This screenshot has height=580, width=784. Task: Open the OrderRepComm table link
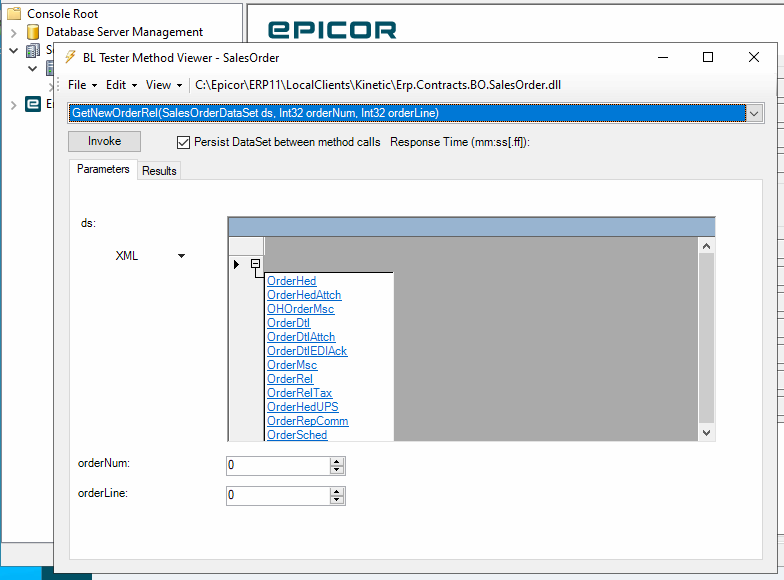(308, 421)
